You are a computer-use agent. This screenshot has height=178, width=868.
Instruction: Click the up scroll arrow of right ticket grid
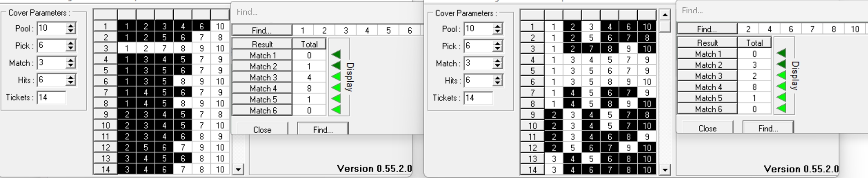click(665, 15)
